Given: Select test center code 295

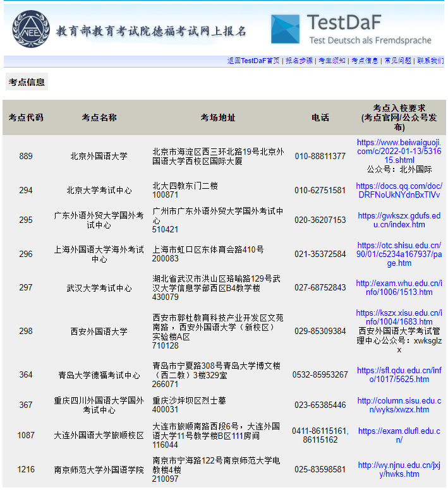Looking at the screenshot, I should point(26,220).
